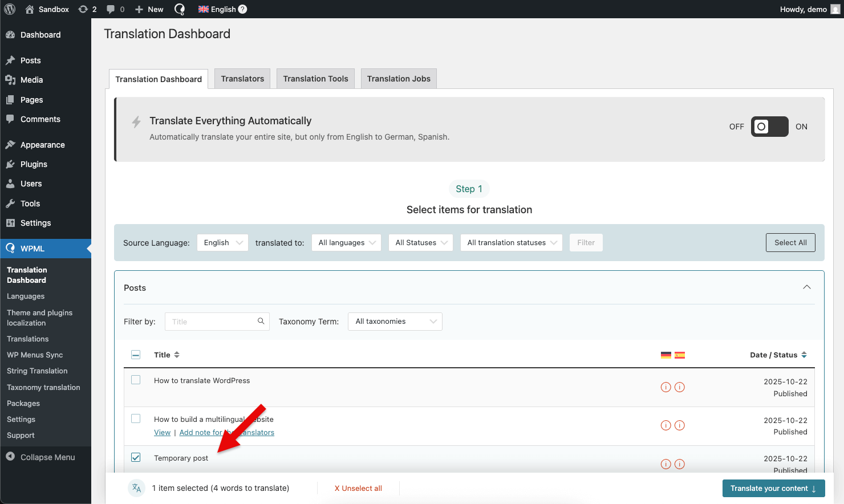Uncheck the Temporary post checkbox
Viewport: 844px width, 504px height.
click(x=136, y=457)
